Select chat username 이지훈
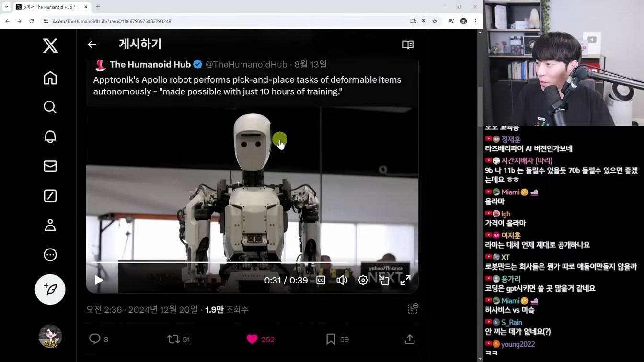644x362 pixels. [511, 236]
